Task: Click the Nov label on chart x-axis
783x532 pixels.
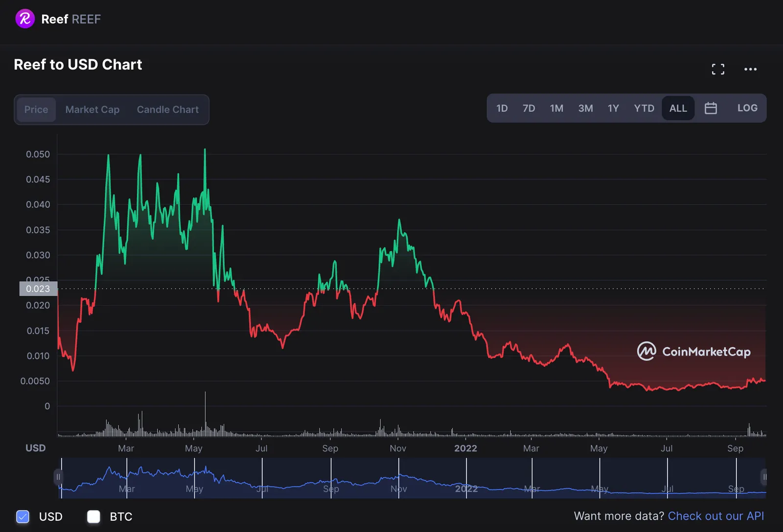Action: 398,448
